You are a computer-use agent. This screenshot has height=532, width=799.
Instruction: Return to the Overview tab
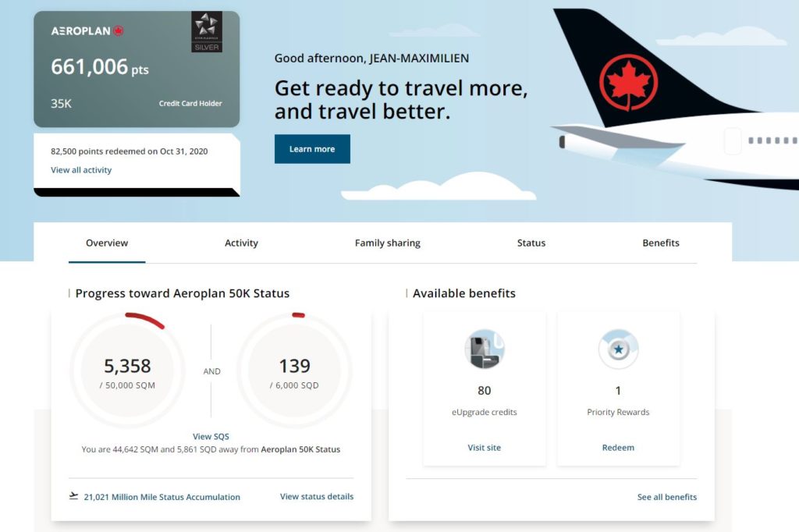click(106, 243)
